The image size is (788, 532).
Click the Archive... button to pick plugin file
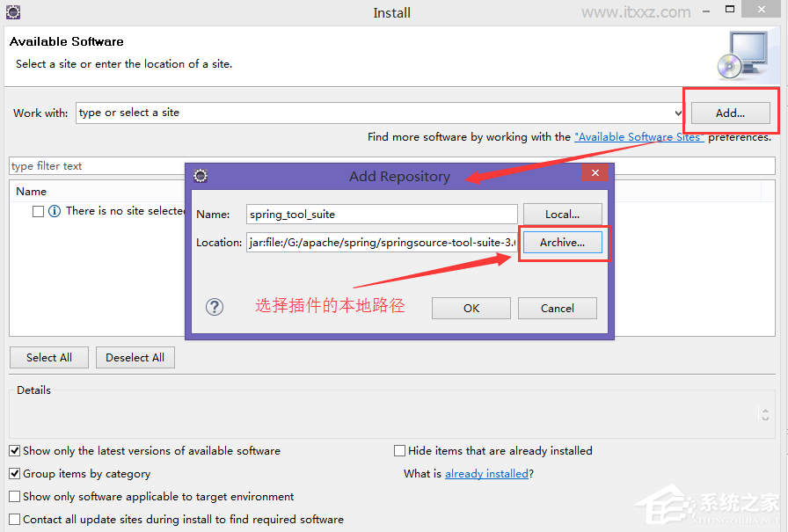563,242
